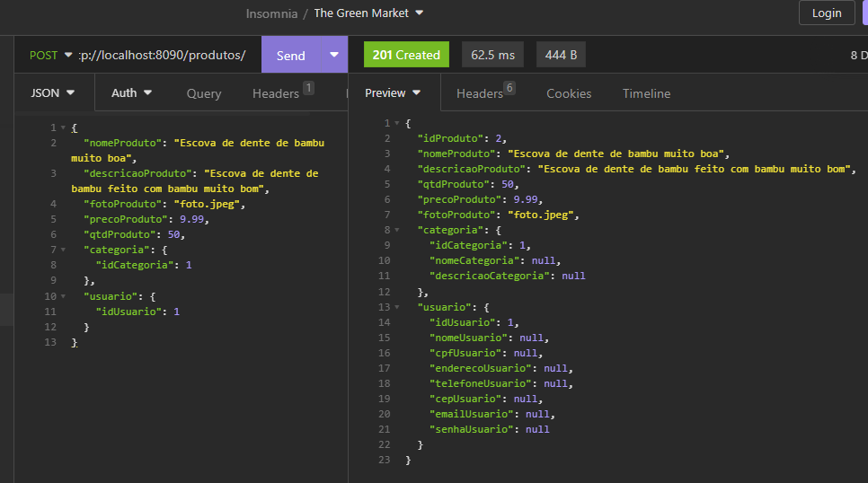Click response "emailUsuario" key
Screen dimensions: 868x483
pyautogui.click(x=472, y=414)
